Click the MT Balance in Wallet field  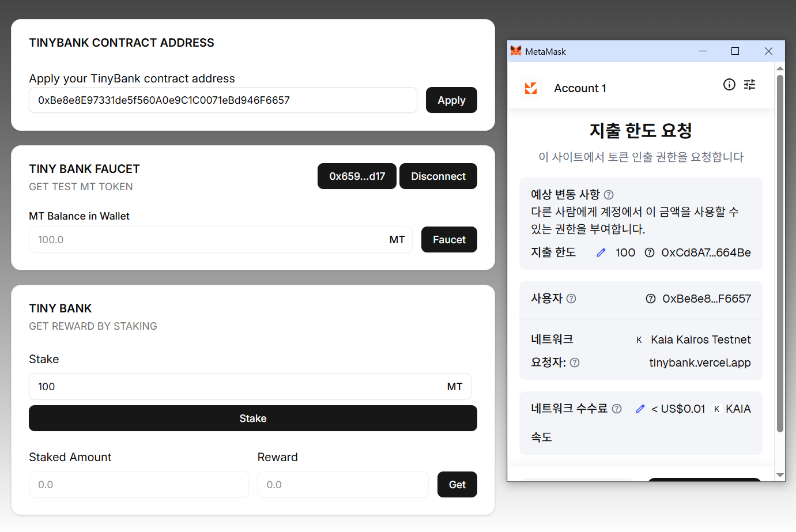[221, 240]
